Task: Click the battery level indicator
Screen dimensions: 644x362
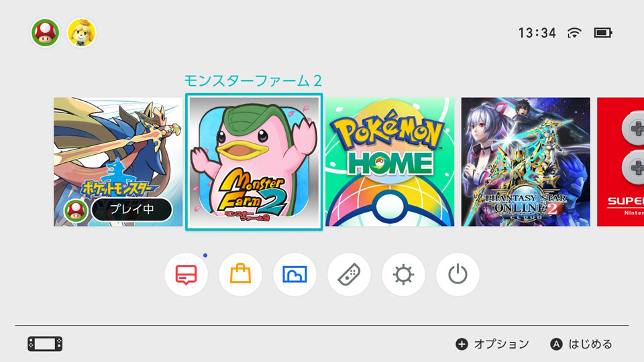Action: (x=603, y=32)
